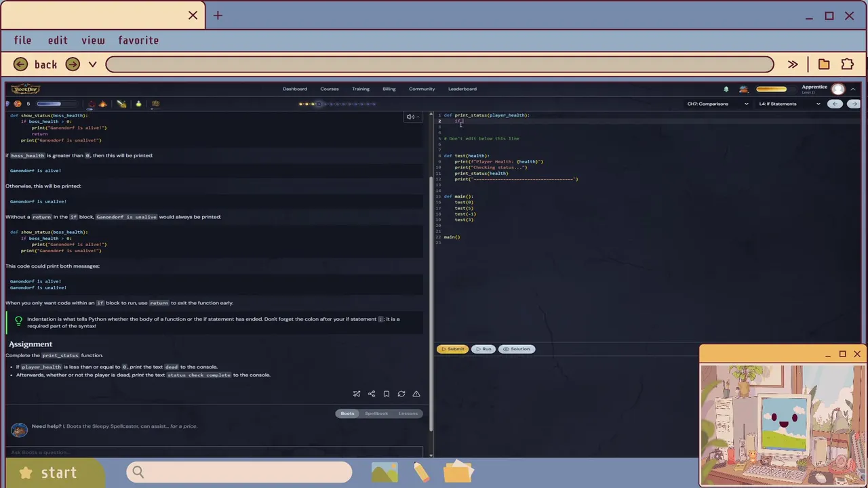Bookmark this lesson
Screen dimensions: 868x488
(x=387, y=394)
